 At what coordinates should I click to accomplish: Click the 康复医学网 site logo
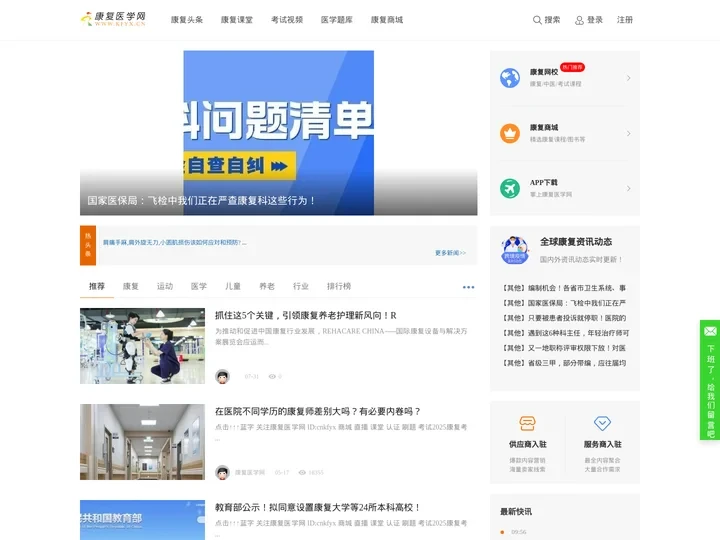pos(113,19)
